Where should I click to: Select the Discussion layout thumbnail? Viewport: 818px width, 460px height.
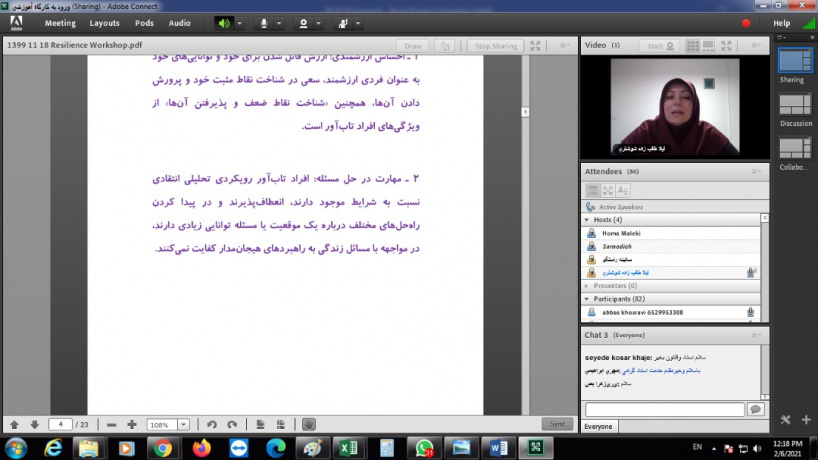(795, 105)
